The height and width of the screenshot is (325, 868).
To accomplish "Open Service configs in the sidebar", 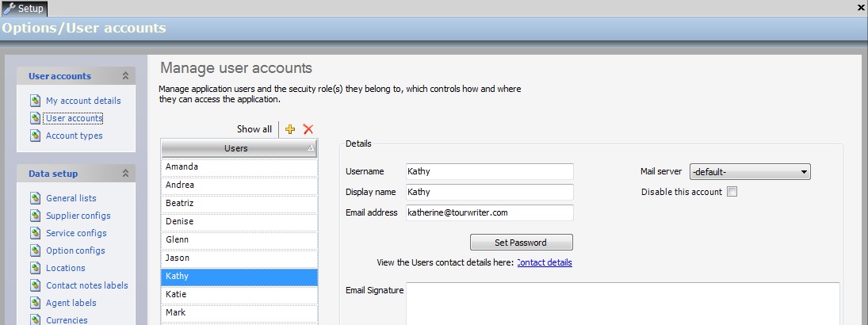I will [x=76, y=233].
